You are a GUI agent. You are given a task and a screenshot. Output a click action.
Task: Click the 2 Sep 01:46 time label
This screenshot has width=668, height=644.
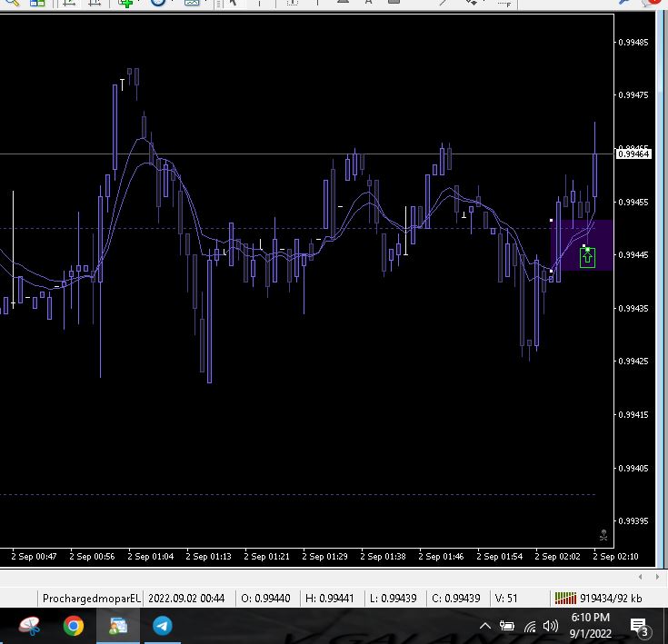[441, 556]
